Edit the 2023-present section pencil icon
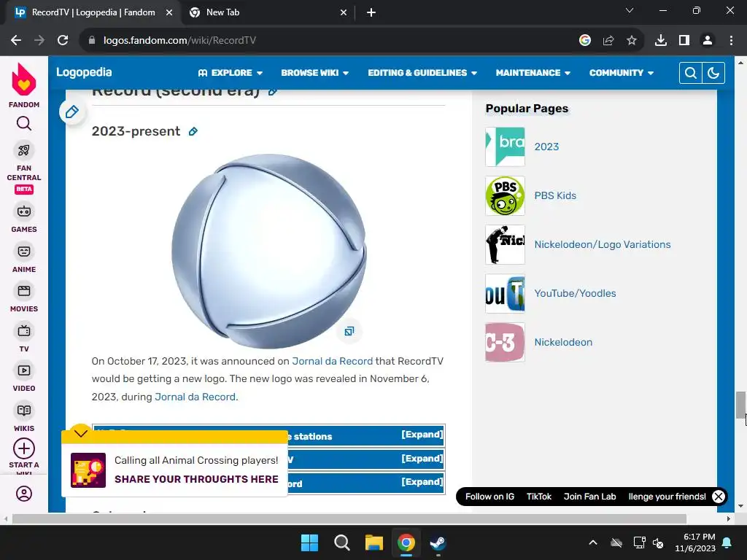The height and width of the screenshot is (560, 747). point(193,131)
